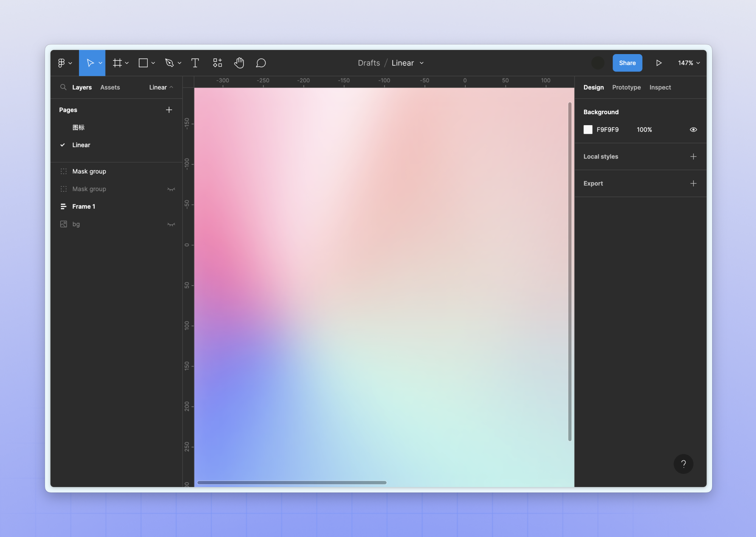756x537 pixels.
Task: Select the Text tool
Action: click(x=195, y=63)
